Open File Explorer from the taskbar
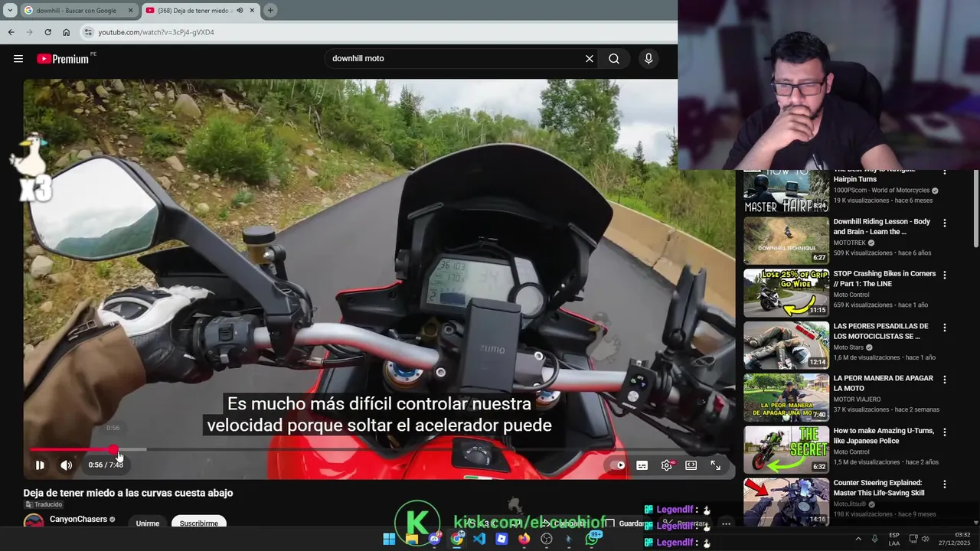Screen dimensions: 980x551 point(412,539)
